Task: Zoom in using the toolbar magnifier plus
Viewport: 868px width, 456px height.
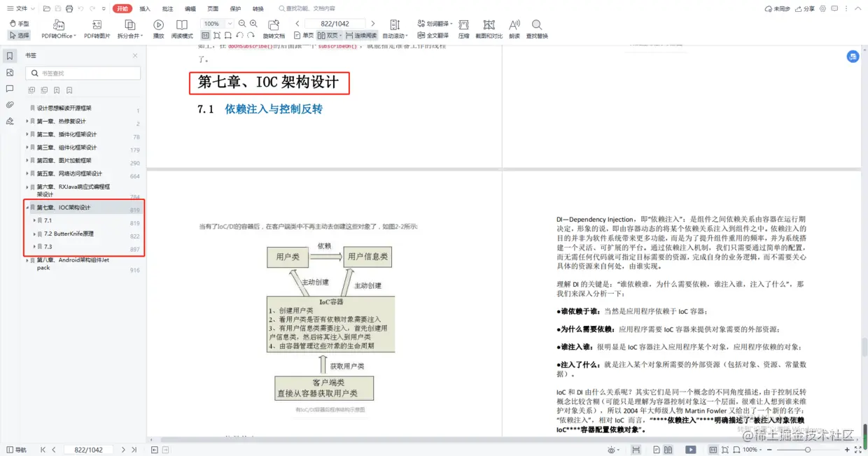Action: point(253,24)
